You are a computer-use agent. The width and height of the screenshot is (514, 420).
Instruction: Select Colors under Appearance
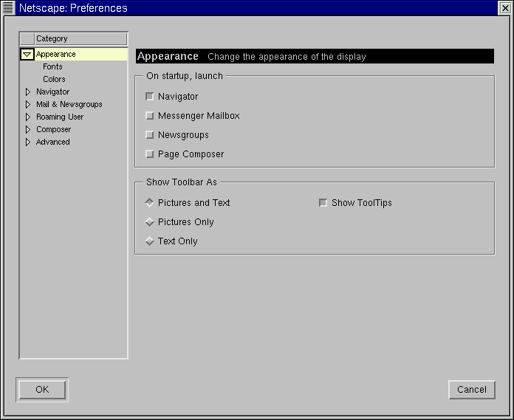click(54, 79)
